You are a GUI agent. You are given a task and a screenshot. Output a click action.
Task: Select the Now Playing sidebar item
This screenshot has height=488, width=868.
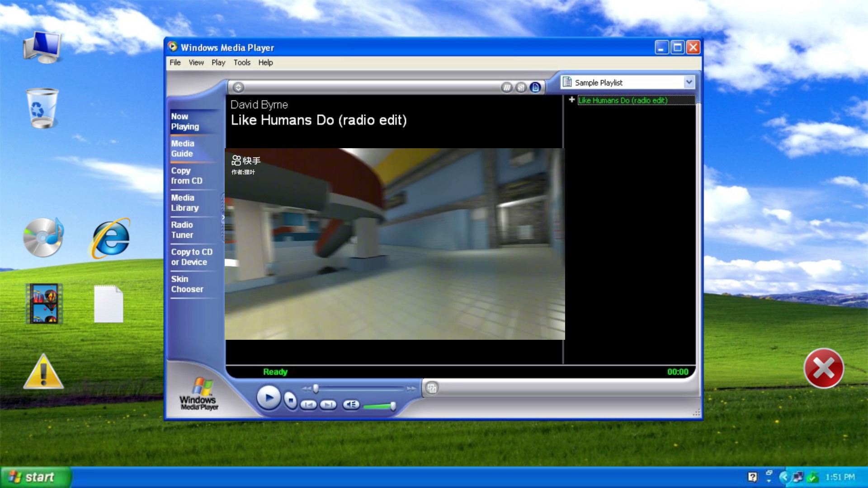coord(185,121)
